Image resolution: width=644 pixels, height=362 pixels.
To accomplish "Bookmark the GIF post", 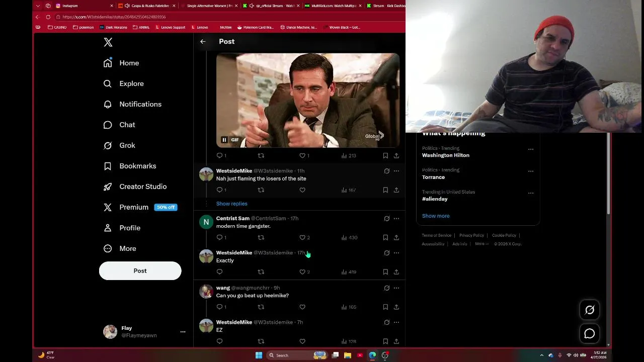I will point(385,156).
